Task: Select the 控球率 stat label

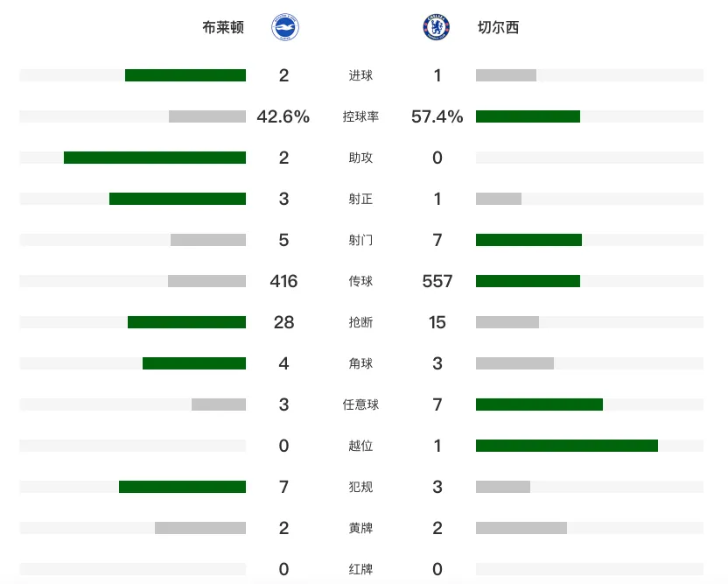Action: tap(360, 116)
